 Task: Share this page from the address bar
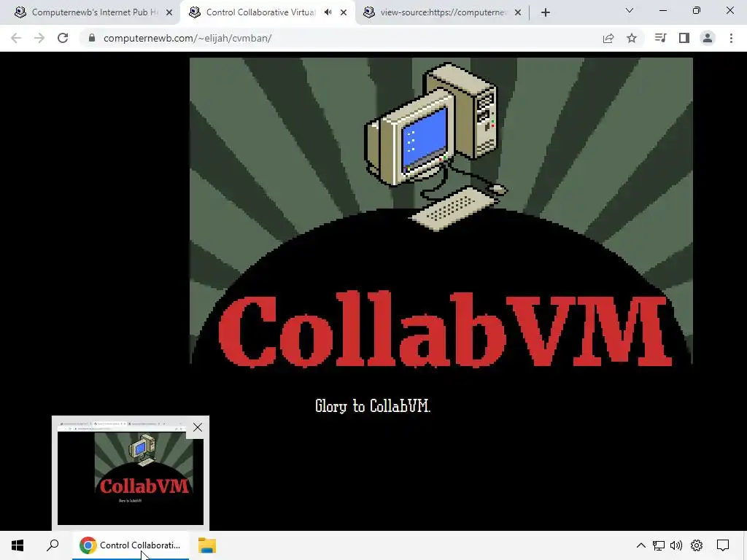point(608,38)
